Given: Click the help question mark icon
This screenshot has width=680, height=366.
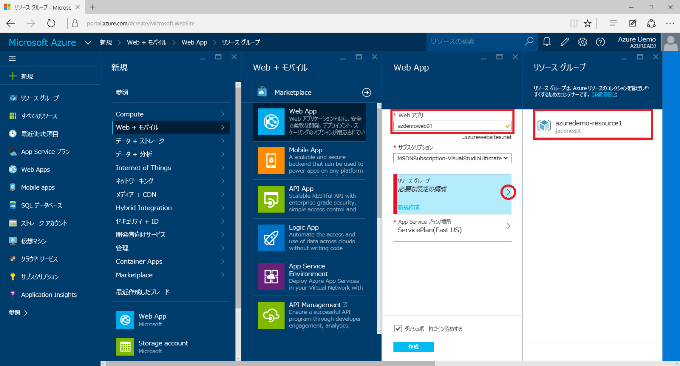Looking at the screenshot, I should [x=600, y=42].
